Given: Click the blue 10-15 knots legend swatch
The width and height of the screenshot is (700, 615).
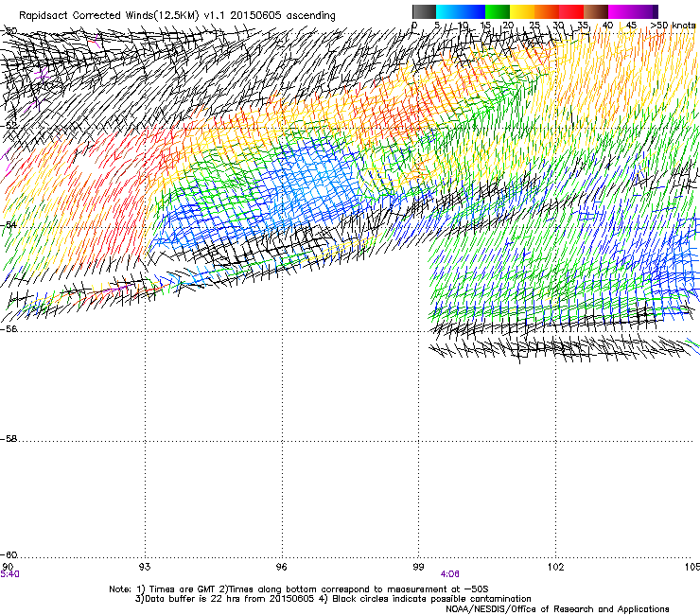Looking at the screenshot, I should tap(473, 11).
